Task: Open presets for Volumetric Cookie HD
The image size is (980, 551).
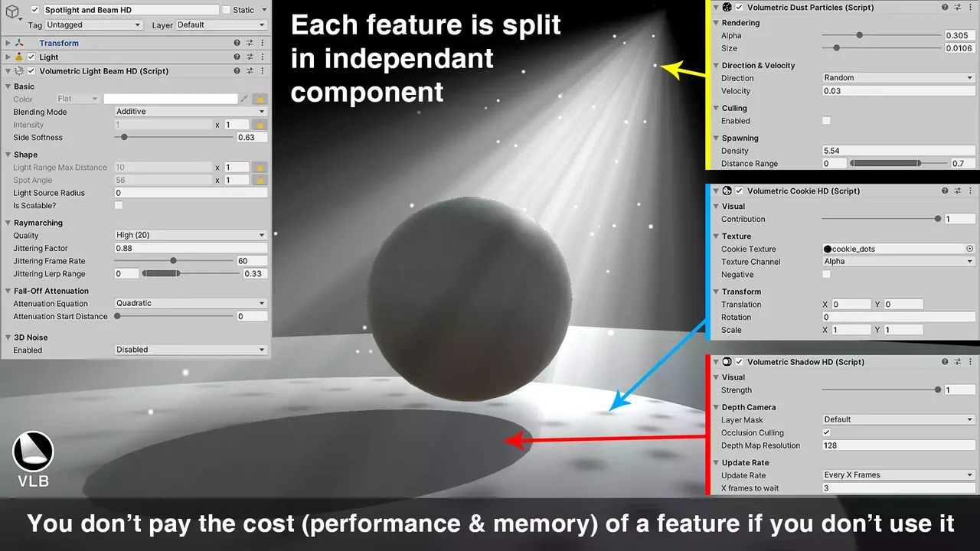Action: tap(957, 191)
